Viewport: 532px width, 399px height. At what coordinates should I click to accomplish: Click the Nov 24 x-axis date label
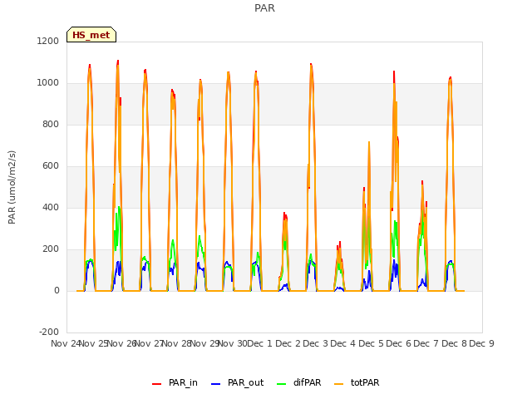click(x=66, y=343)
